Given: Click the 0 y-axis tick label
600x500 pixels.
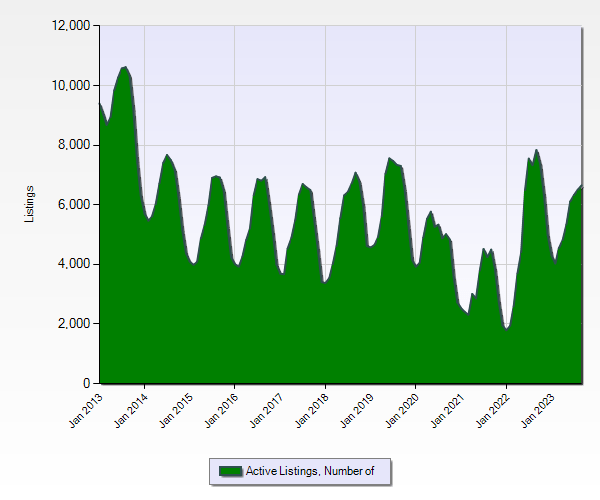Looking at the screenshot, I should (86, 384).
